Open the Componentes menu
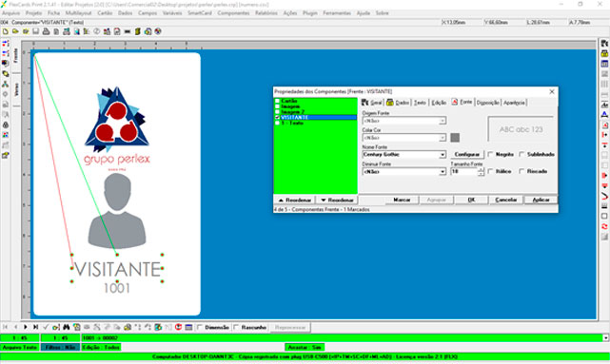This screenshot has height=364, width=610. (x=233, y=13)
